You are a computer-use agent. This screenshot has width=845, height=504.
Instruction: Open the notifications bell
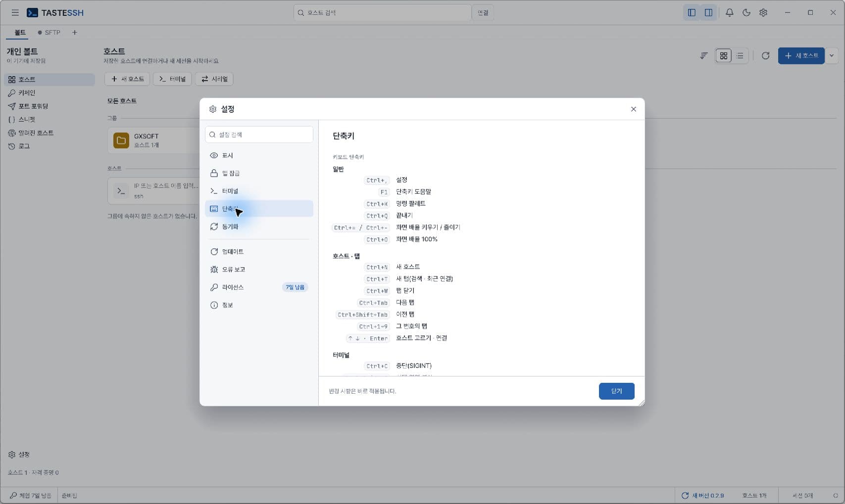click(x=729, y=13)
